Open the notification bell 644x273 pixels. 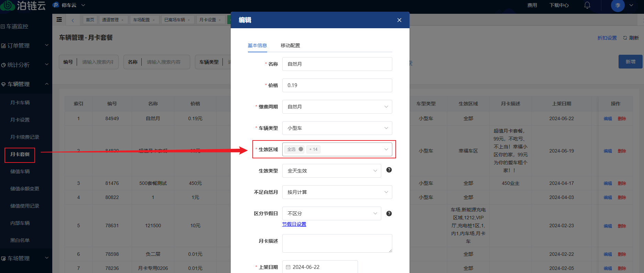click(x=587, y=5)
